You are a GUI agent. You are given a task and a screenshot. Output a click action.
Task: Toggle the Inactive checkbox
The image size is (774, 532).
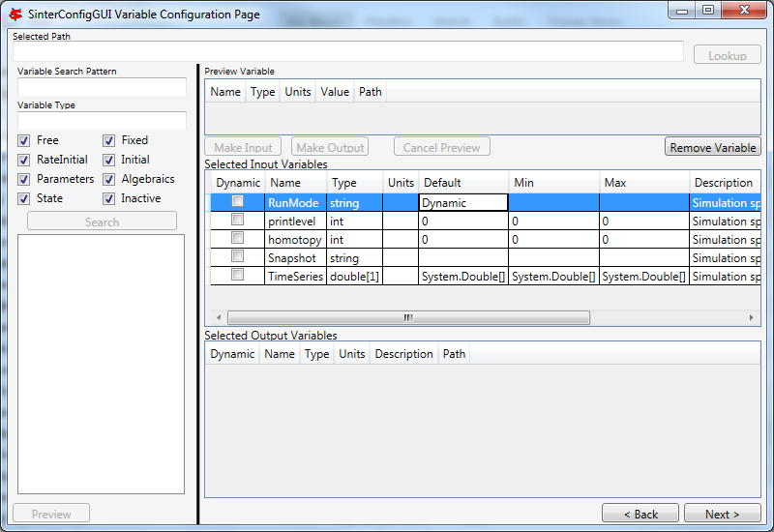coord(109,198)
